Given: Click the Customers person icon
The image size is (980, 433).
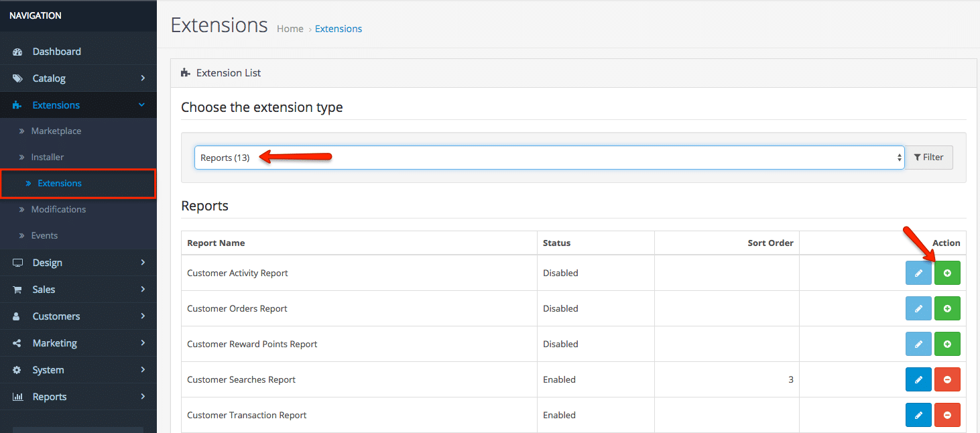Looking at the screenshot, I should click(x=17, y=316).
